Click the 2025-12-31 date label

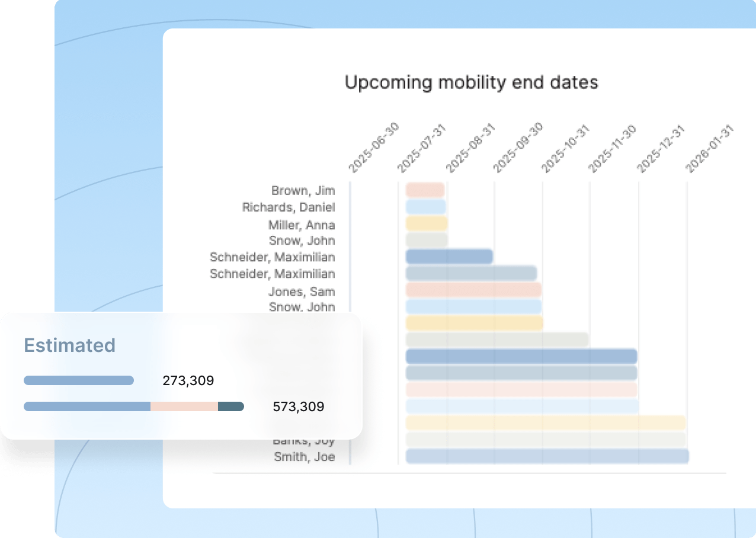point(661,149)
